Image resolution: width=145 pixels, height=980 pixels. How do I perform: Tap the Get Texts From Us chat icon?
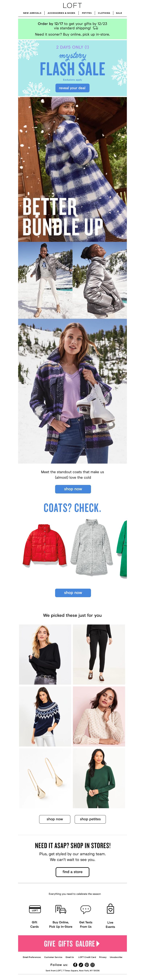tap(86, 909)
